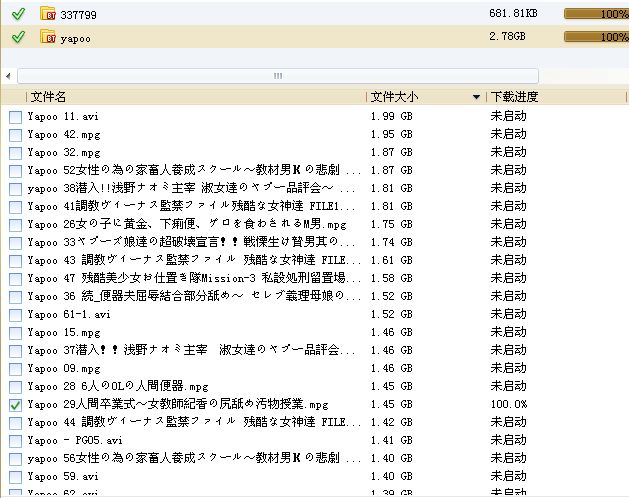This screenshot has height=498, width=629.
Task: Check the box for Yapoo 32.mpg
Action: point(15,153)
